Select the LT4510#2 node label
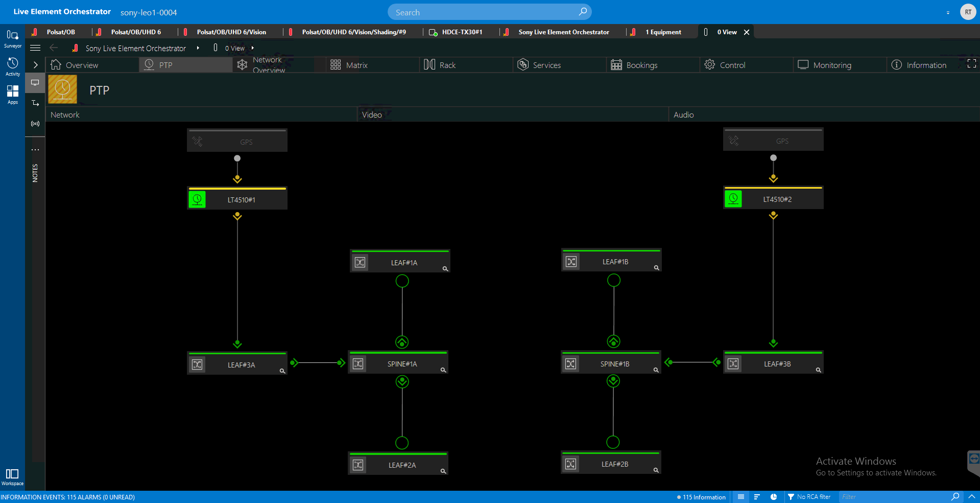The height and width of the screenshot is (503, 980). coord(777,199)
